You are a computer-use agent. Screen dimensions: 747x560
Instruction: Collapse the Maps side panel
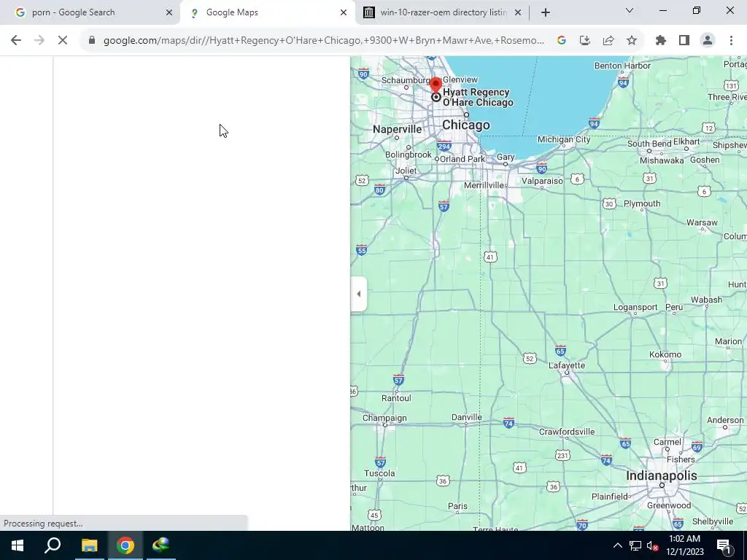(359, 294)
